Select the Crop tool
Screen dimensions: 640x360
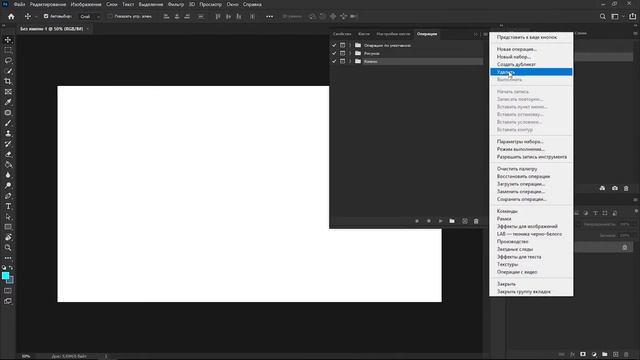[8, 81]
